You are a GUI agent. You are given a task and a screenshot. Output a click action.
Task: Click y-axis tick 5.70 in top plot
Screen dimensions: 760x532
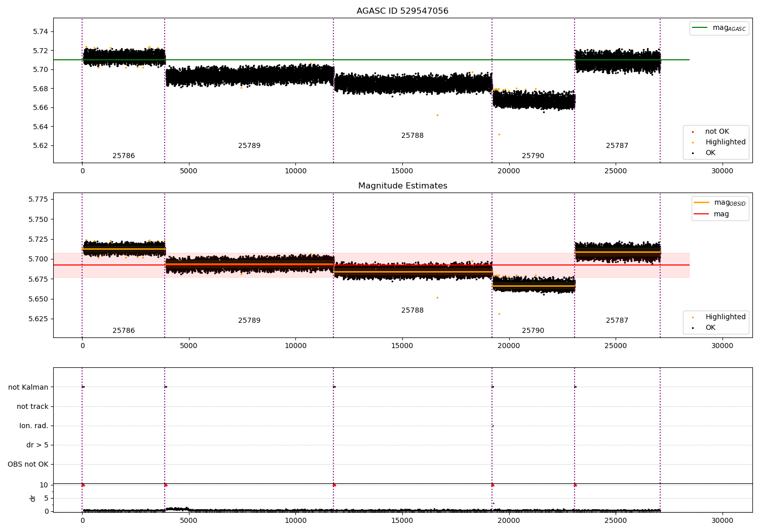pyautogui.click(x=40, y=69)
